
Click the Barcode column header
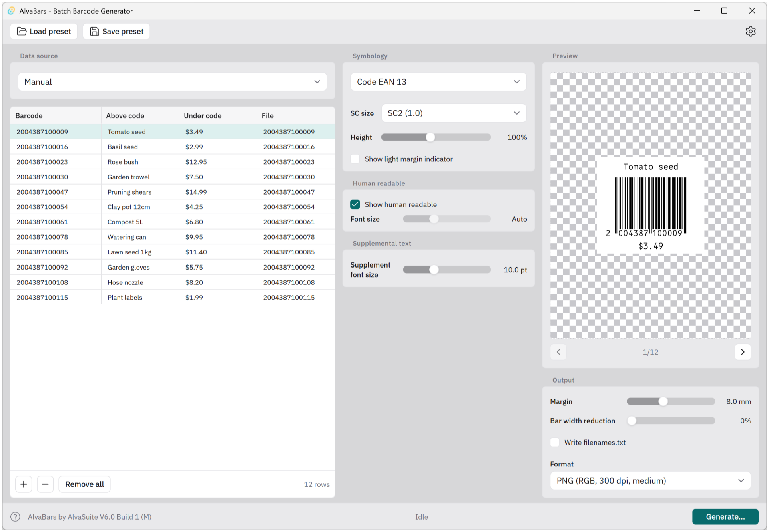[x=56, y=116]
